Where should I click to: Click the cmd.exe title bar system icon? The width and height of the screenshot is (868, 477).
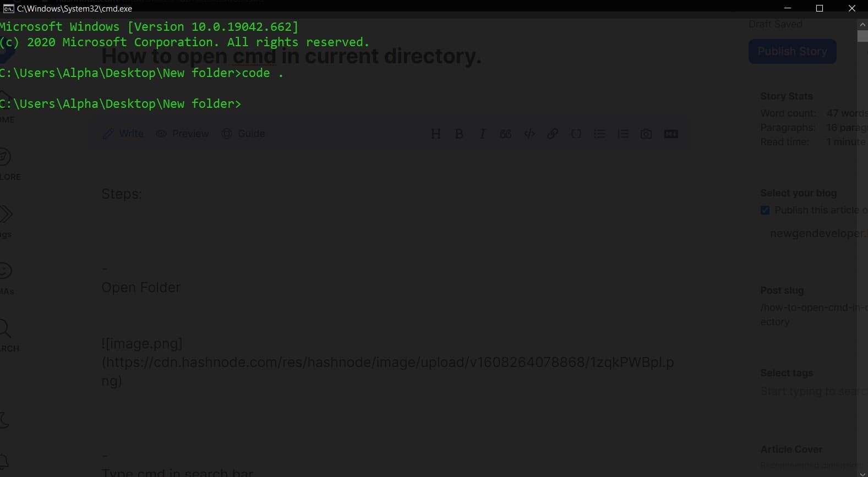click(x=8, y=8)
